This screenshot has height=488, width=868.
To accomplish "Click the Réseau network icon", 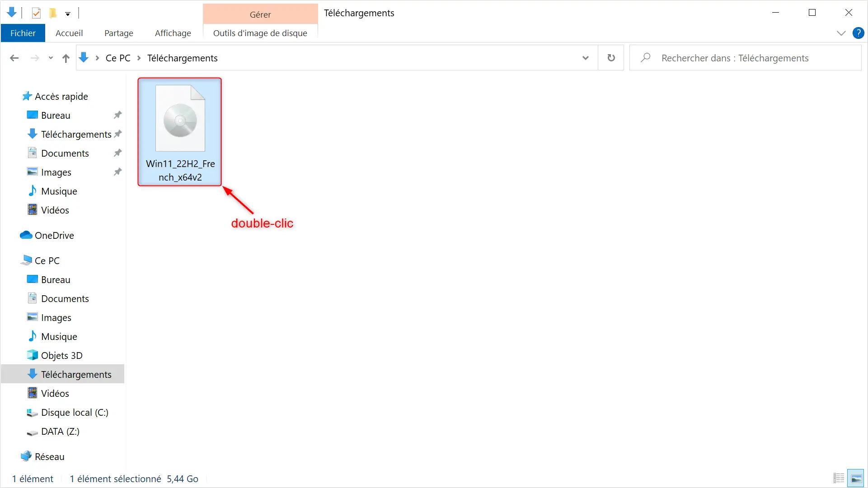I will click(26, 456).
